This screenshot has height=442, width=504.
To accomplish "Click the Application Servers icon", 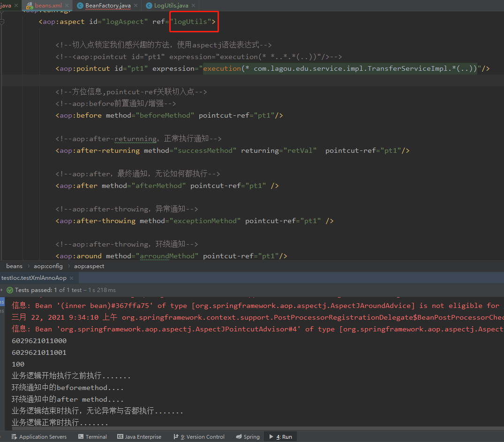I will 14,437.
